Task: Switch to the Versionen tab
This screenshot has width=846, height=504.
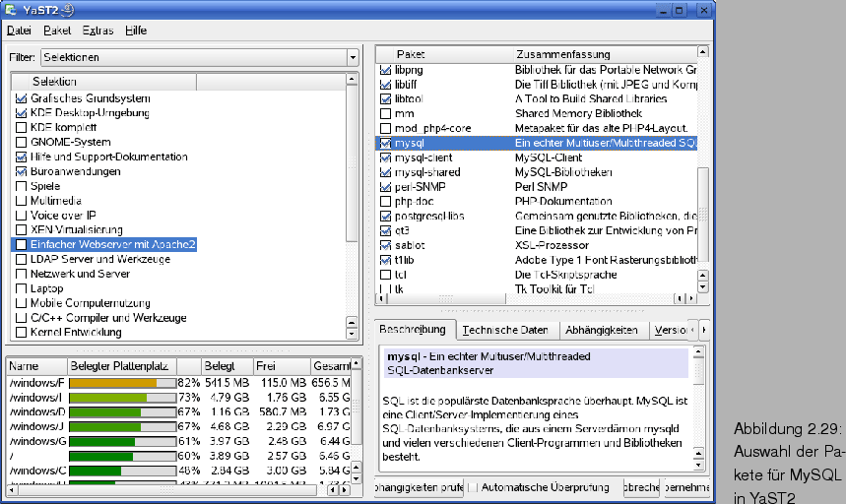Action: pyautogui.click(x=670, y=330)
